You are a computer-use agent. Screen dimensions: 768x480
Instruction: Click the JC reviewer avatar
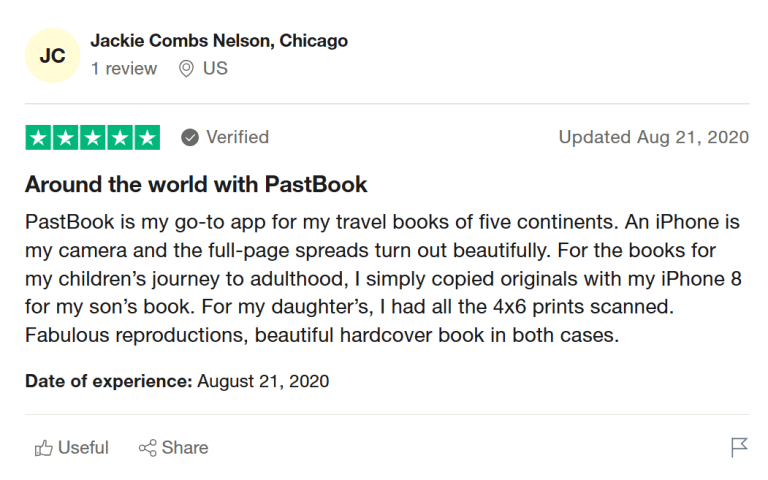pyautogui.click(x=52, y=56)
